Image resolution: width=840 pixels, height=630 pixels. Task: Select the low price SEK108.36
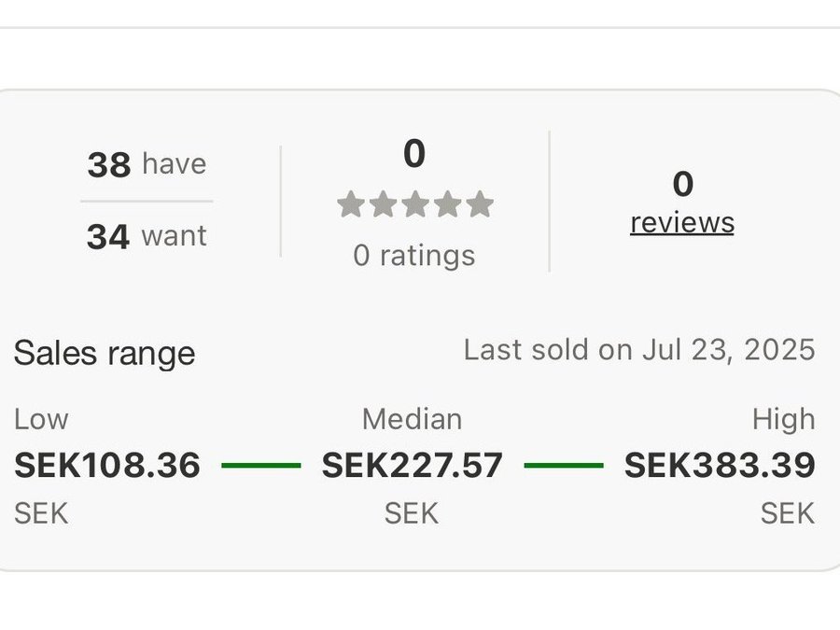(x=107, y=465)
